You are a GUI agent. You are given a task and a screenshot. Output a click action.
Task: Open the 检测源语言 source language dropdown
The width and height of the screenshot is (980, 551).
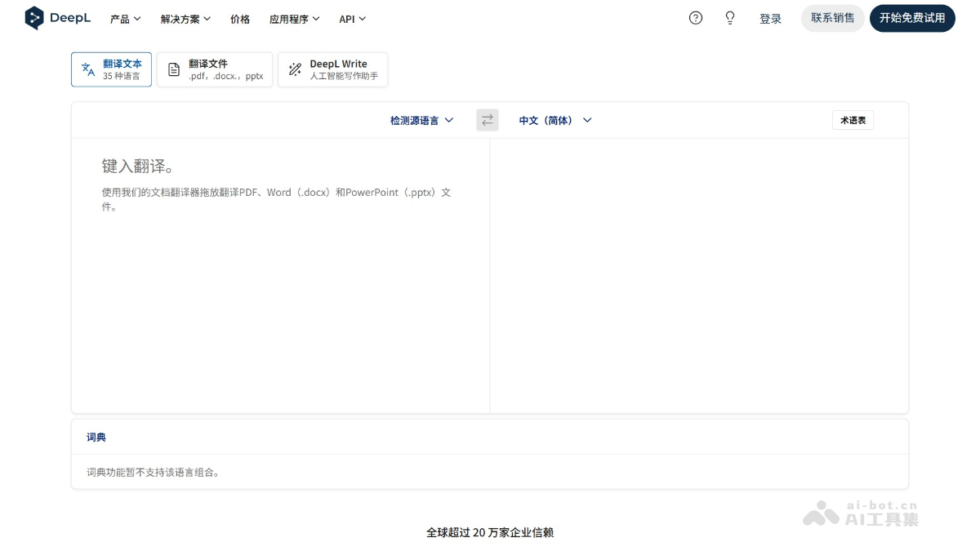(x=421, y=120)
